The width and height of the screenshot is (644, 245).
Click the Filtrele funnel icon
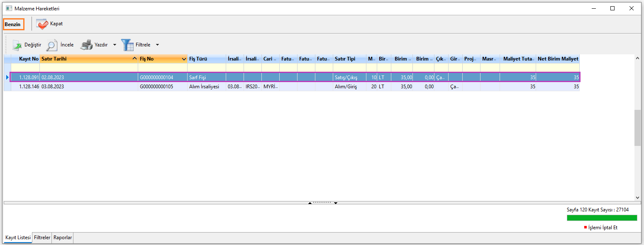(127, 45)
